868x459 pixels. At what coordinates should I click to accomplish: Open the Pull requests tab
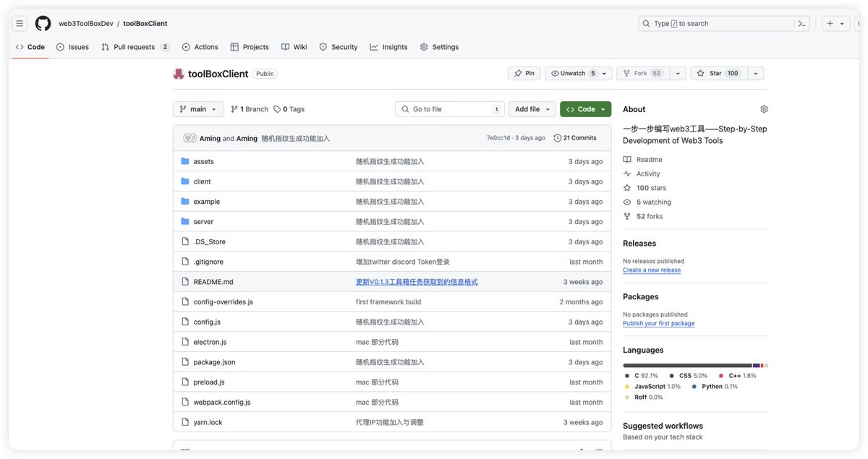coord(135,47)
